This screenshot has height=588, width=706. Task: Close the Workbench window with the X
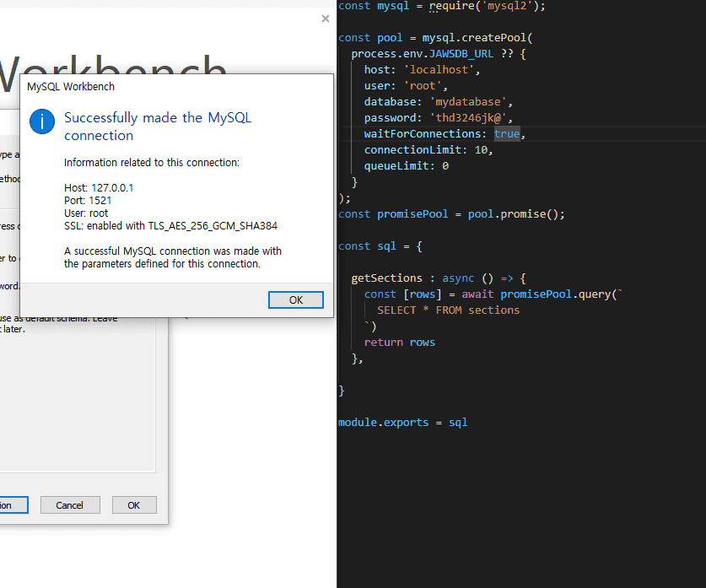coord(325,19)
